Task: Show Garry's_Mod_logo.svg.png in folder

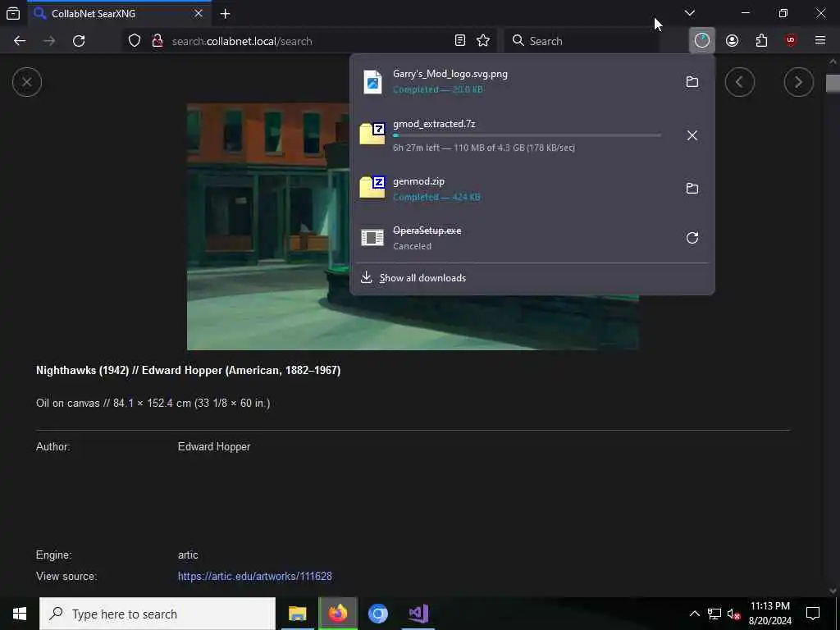Action: (692, 82)
